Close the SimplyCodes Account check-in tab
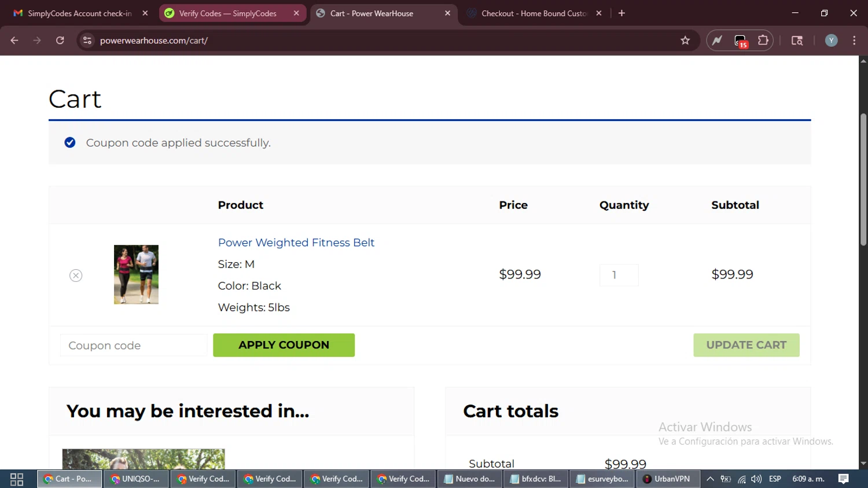 point(145,13)
